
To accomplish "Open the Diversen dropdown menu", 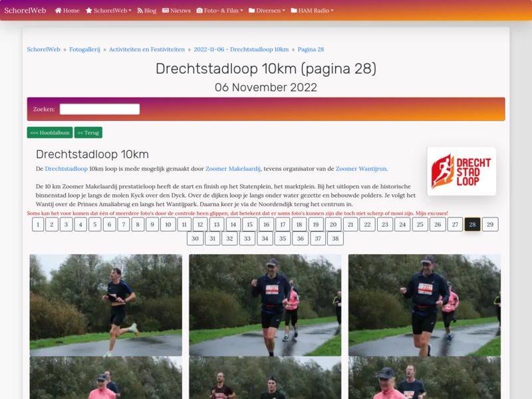I will (x=267, y=11).
